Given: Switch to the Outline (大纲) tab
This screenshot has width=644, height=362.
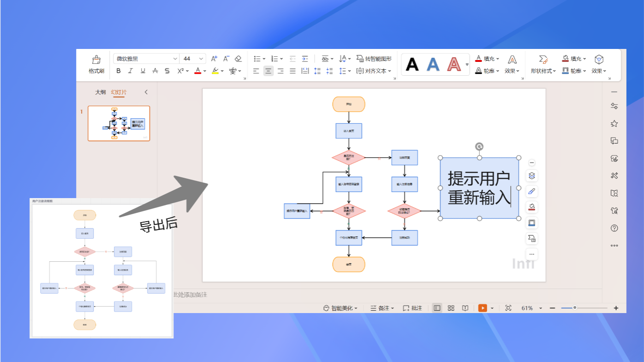Looking at the screenshot, I should pos(101,92).
